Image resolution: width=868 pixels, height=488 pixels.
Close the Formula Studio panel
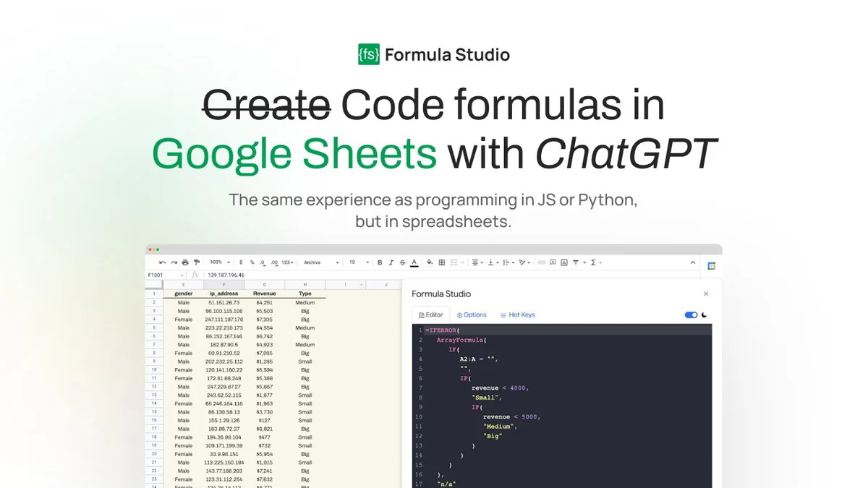point(706,294)
